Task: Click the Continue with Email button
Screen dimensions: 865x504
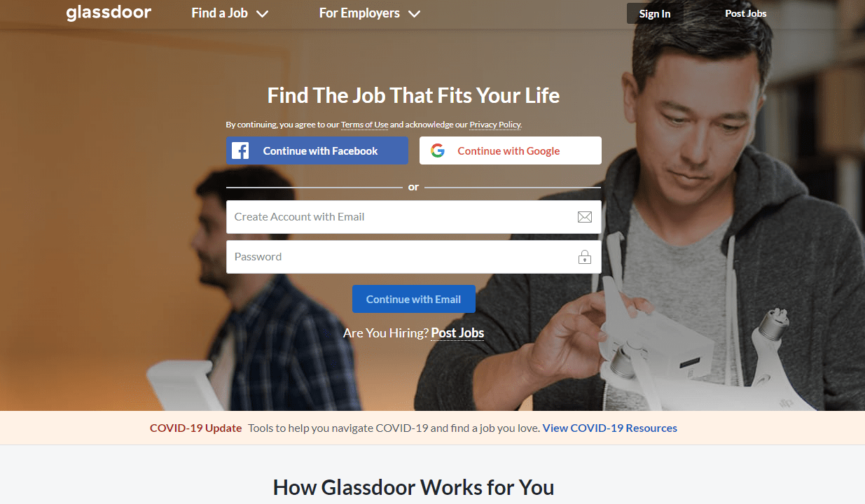Action: 414,299
